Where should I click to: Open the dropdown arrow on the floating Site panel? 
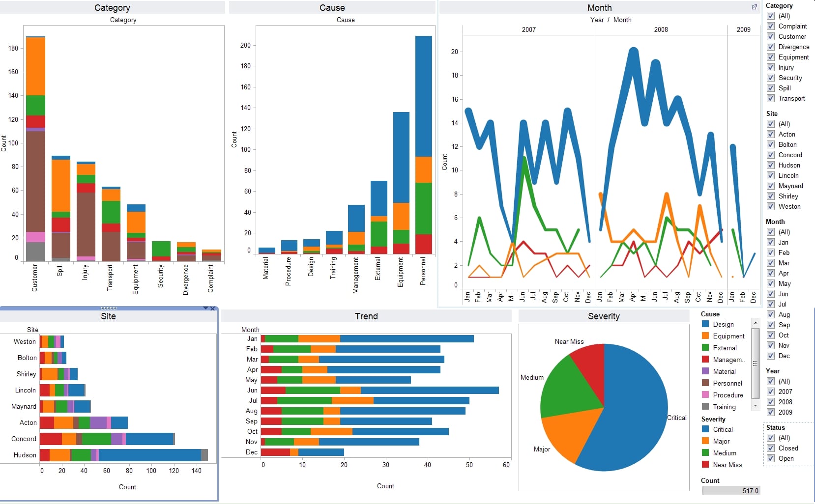point(205,308)
